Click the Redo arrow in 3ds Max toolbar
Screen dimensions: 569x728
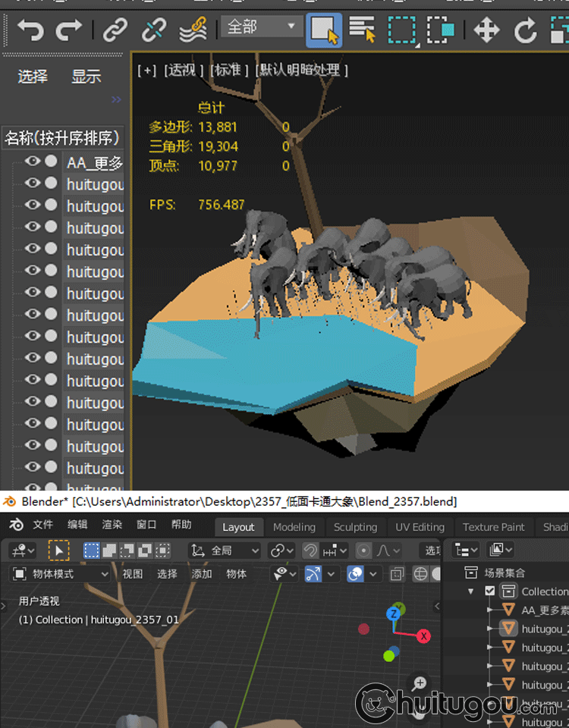click(69, 30)
